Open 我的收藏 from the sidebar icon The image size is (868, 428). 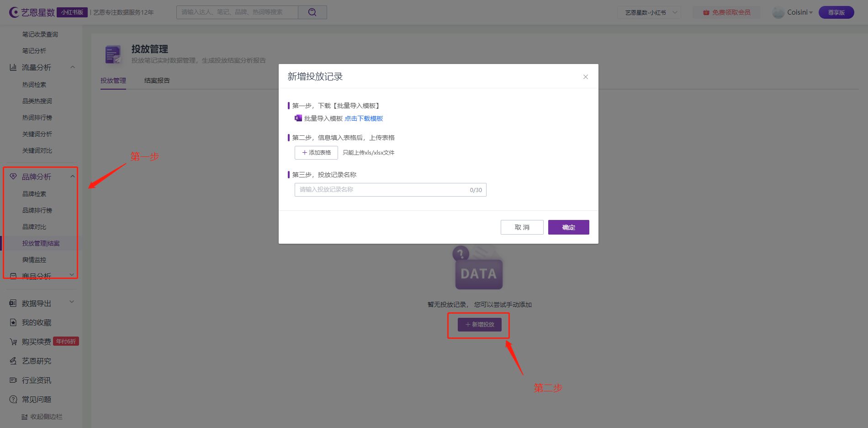click(12, 322)
